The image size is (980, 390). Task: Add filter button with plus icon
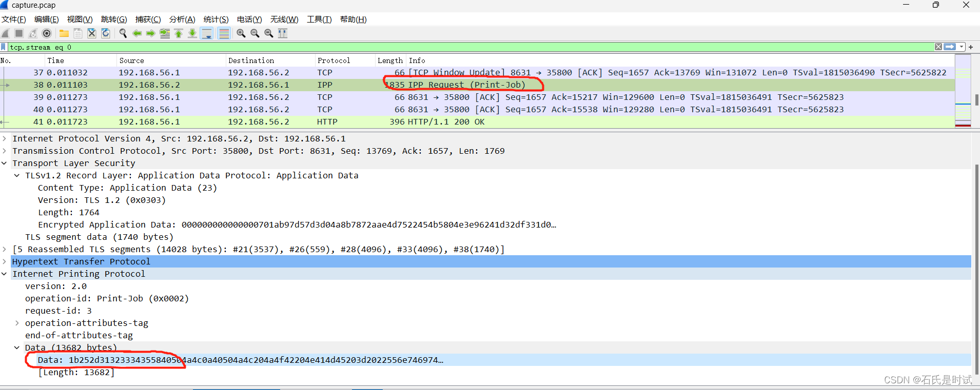pyautogui.click(x=971, y=47)
